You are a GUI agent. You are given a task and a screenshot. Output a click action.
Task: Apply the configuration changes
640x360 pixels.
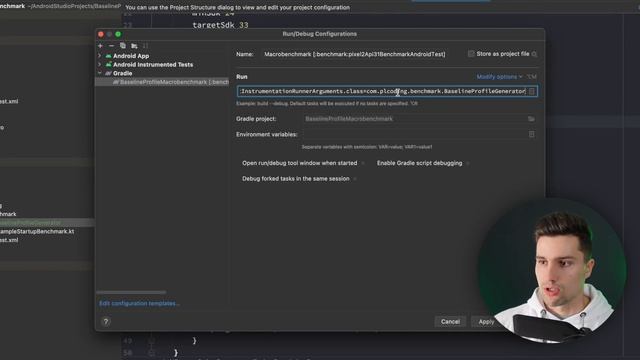coord(486,322)
